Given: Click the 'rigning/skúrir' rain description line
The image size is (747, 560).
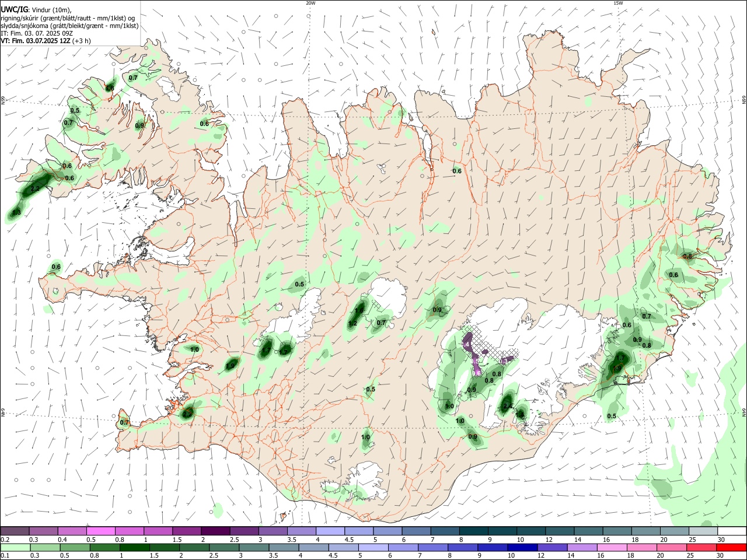Looking at the screenshot, I should 68,18.
